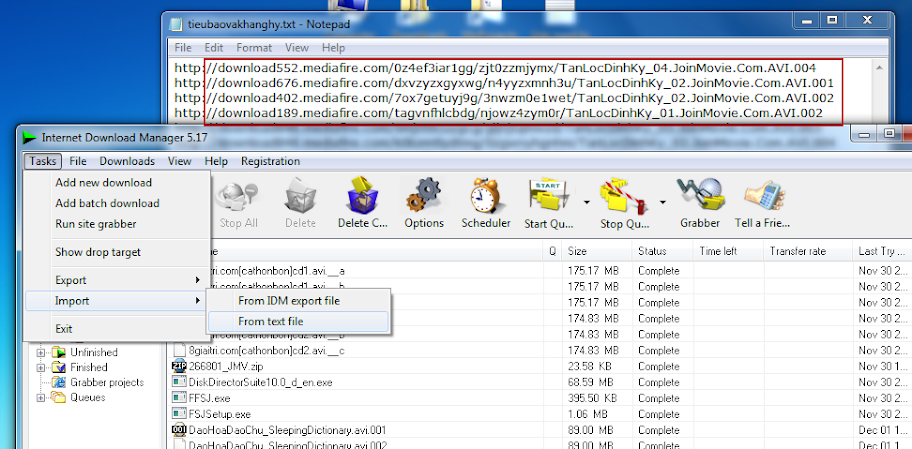Select Add new download
912x449 pixels.
116,183
